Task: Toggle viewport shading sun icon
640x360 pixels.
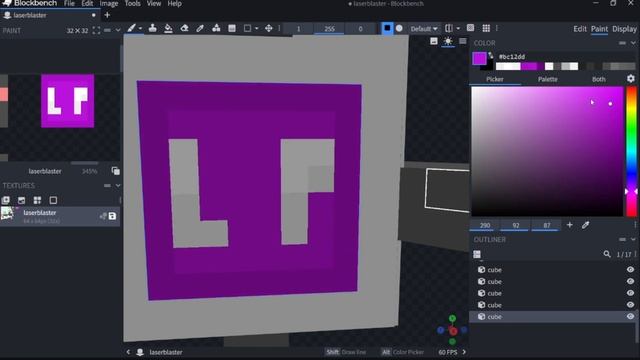Action: point(448,41)
